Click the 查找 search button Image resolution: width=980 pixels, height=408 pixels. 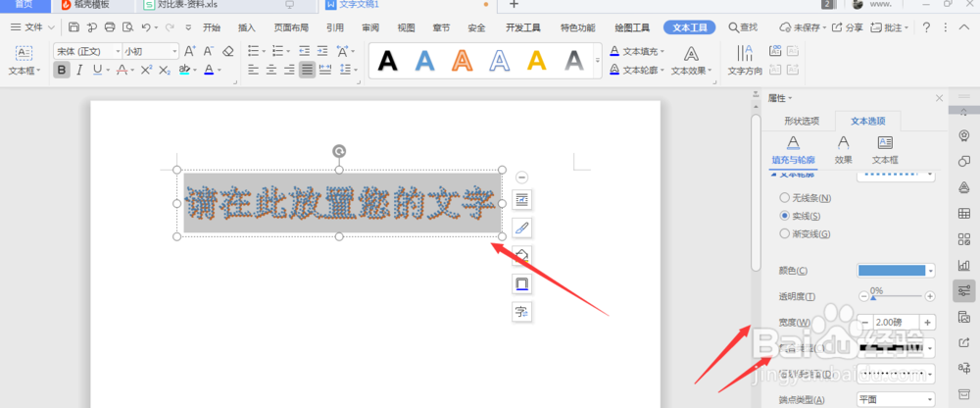pyautogui.click(x=743, y=27)
